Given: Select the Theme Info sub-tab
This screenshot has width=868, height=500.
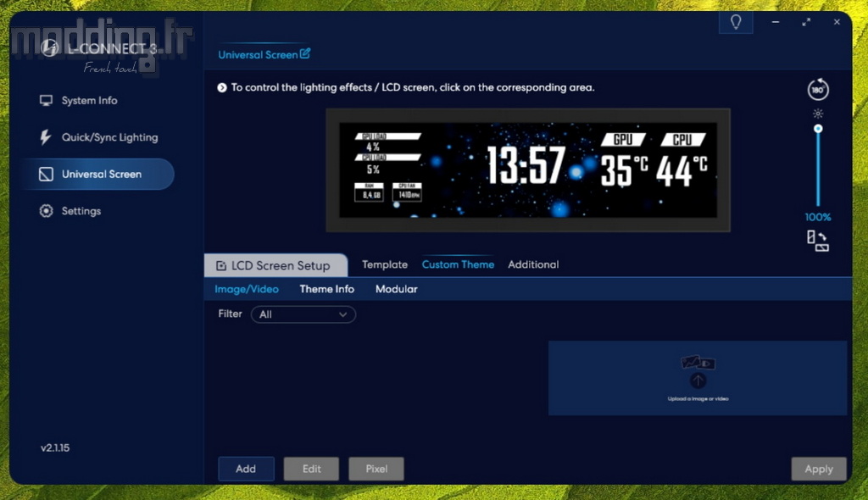Looking at the screenshot, I should tap(327, 289).
